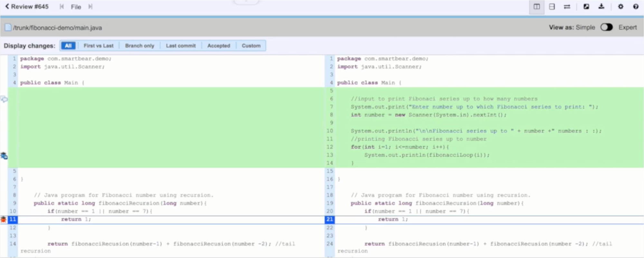Click right line 18 recursion comment
This screenshot has height=258, width=644.
440,195
